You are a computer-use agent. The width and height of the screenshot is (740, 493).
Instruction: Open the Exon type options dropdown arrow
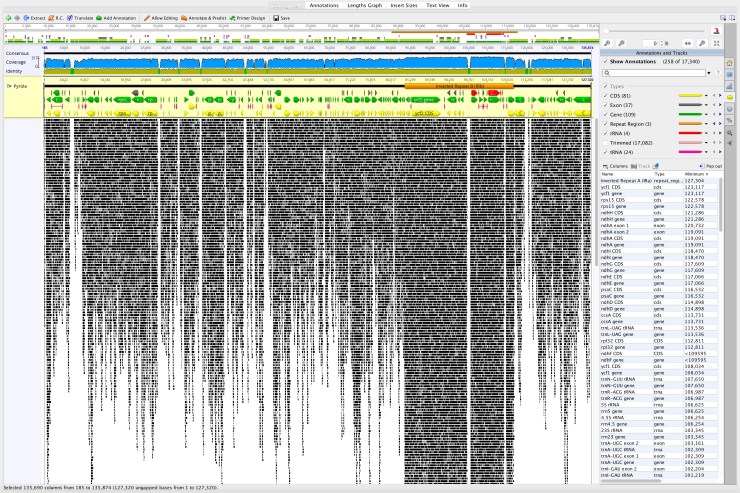706,105
